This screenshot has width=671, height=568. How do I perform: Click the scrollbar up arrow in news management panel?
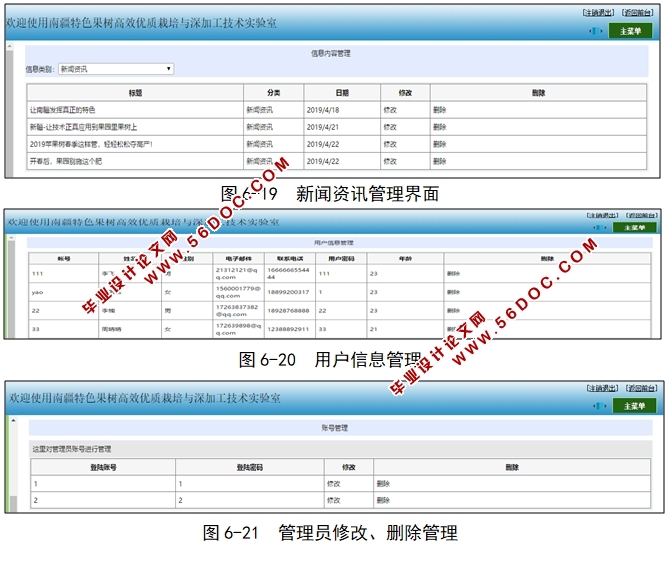tap(9, 45)
